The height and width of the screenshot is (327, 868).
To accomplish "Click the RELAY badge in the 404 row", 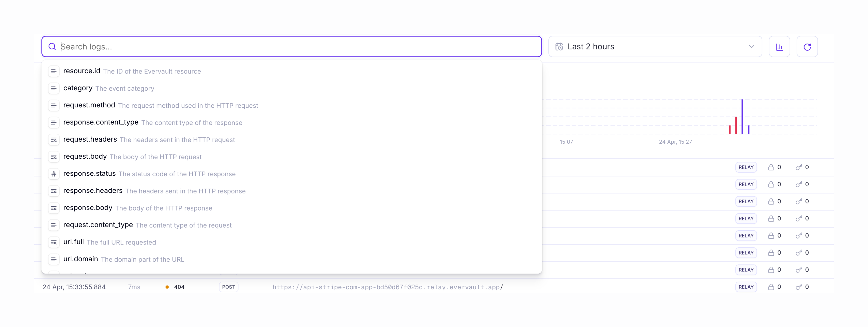I will tap(746, 287).
